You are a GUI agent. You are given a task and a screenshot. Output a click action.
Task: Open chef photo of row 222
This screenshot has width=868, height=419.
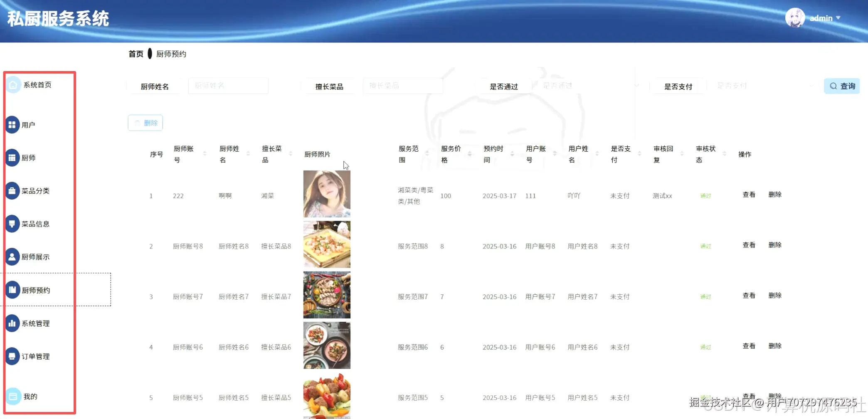pyautogui.click(x=327, y=194)
